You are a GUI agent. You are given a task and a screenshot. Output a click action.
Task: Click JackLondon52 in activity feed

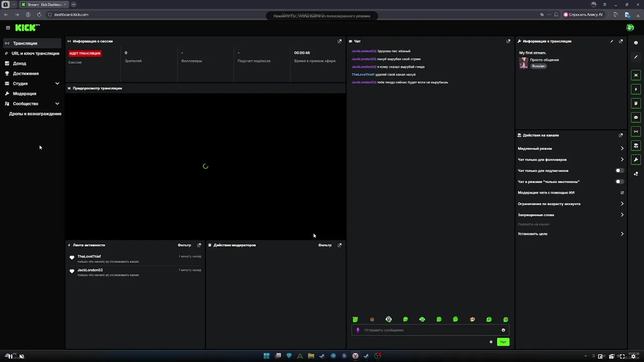90,270
